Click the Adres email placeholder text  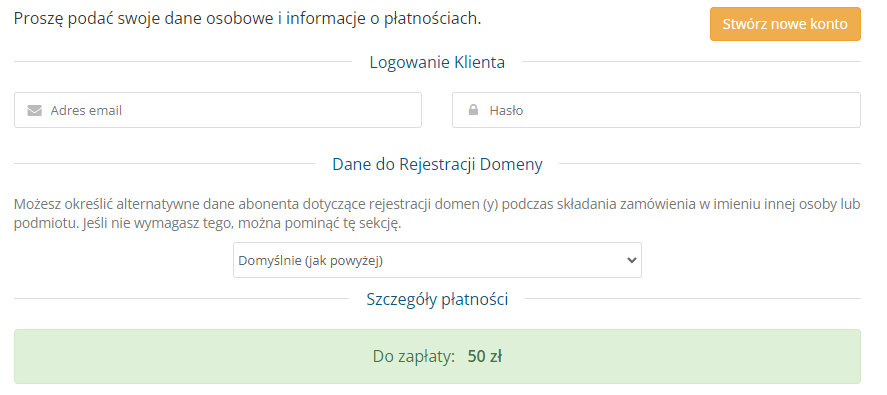coord(86,110)
